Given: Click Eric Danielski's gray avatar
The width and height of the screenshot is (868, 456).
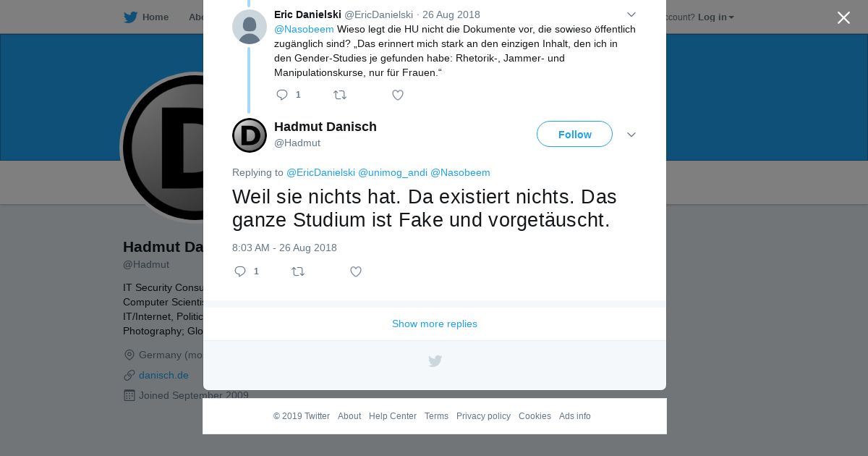Looking at the screenshot, I should pos(250,27).
